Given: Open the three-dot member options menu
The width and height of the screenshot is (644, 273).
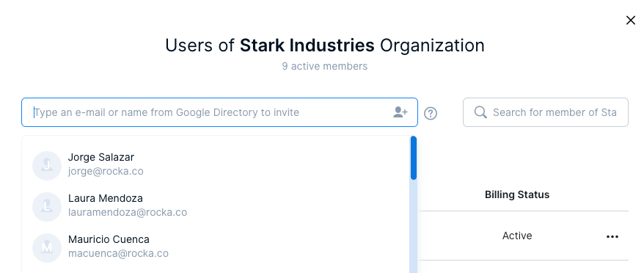Looking at the screenshot, I should point(612,236).
